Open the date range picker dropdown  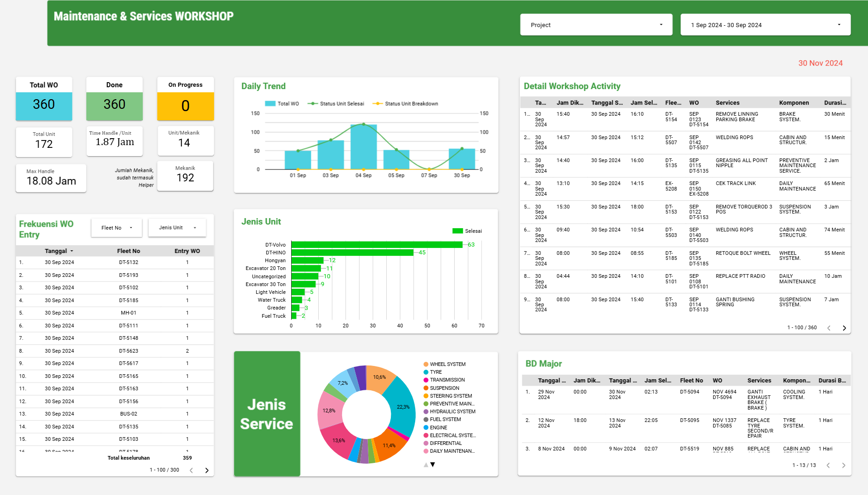tap(765, 25)
